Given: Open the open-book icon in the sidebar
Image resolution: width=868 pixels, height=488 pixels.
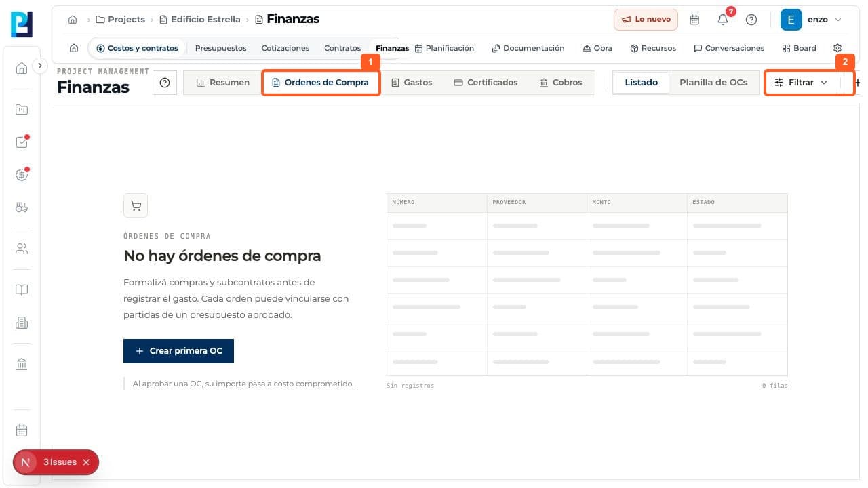Looking at the screenshot, I should click(22, 290).
